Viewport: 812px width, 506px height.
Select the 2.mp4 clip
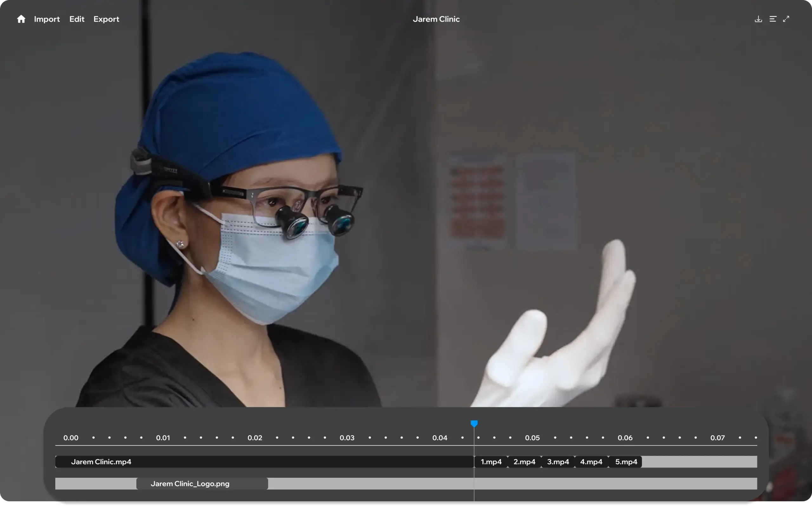tap(524, 462)
